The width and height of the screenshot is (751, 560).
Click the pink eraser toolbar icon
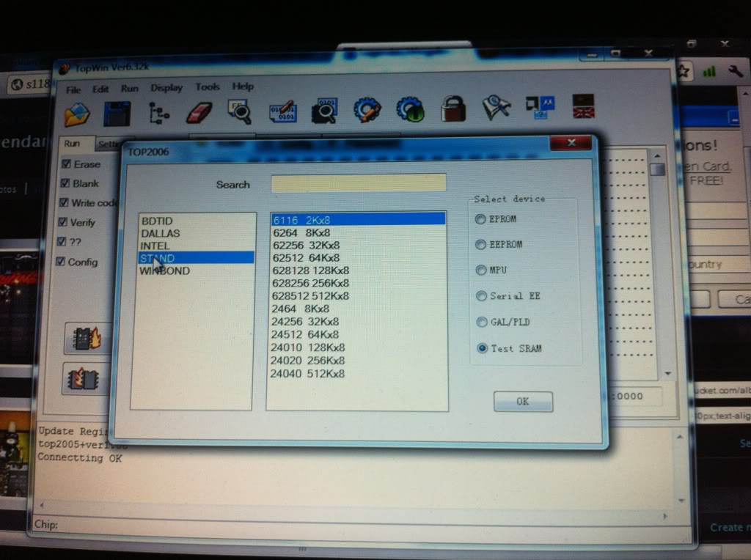click(x=198, y=112)
